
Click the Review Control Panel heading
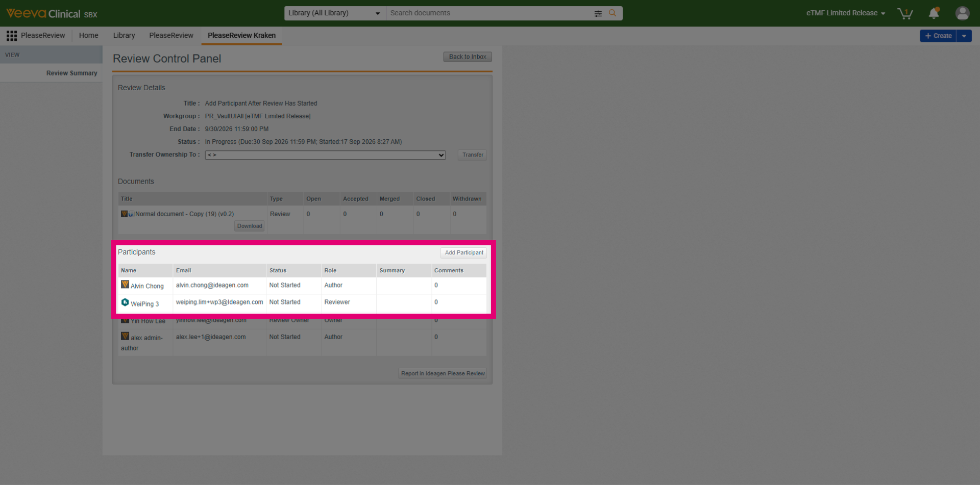167,59
